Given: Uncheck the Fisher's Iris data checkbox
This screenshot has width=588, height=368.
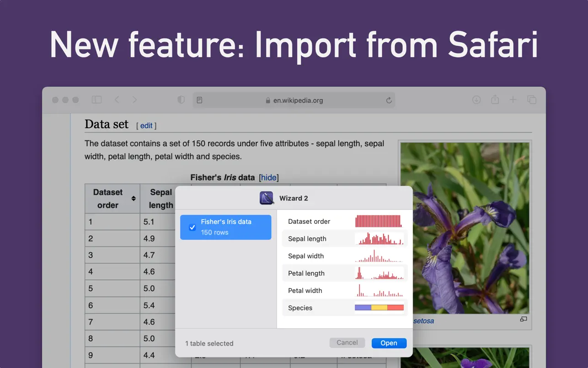Looking at the screenshot, I should [x=192, y=227].
